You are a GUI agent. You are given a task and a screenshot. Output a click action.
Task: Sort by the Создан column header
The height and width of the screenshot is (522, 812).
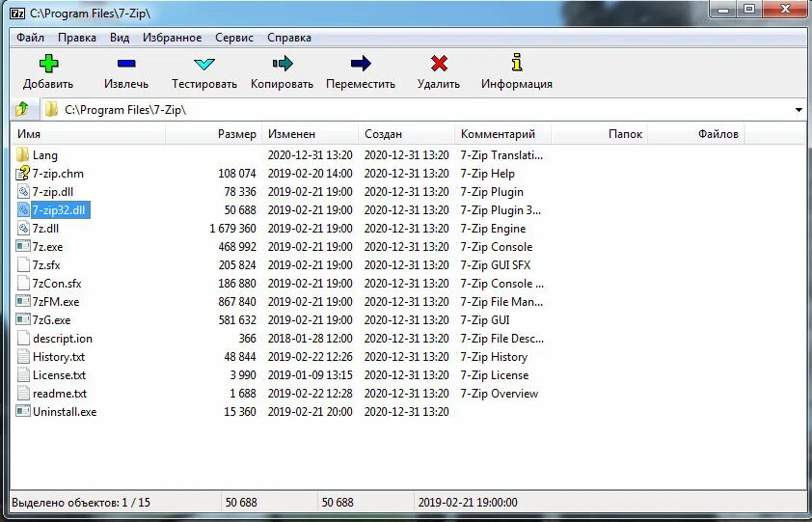(406, 134)
